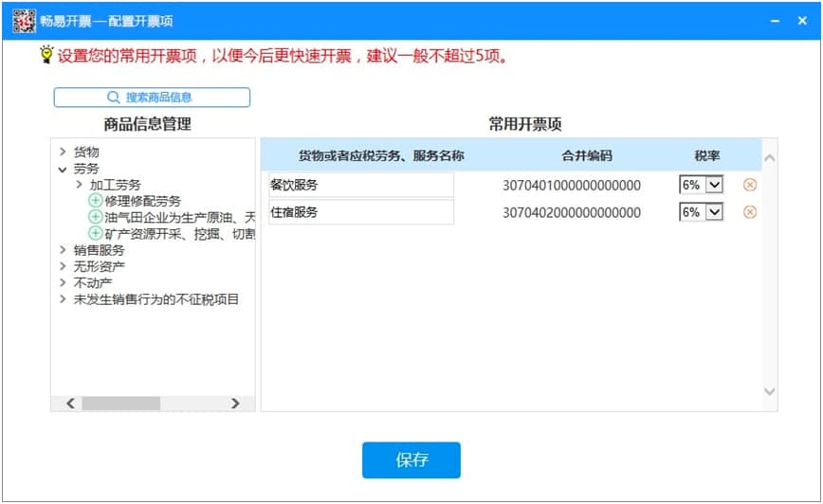Screen dimensions: 823x504
Task: Close the 畅易开票 configuration window
Action: click(x=802, y=21)
